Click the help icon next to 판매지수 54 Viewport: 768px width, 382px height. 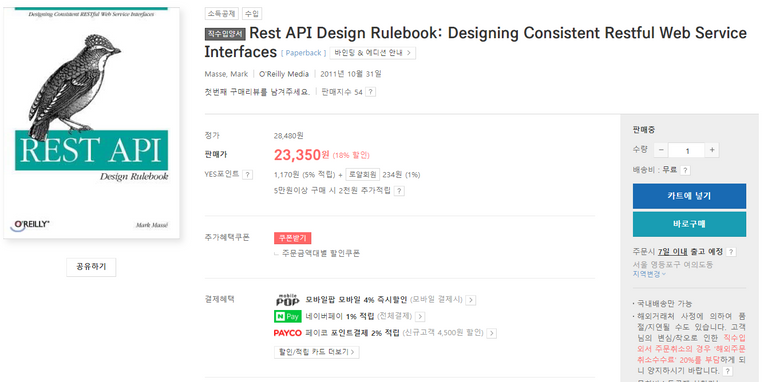[x=371, y=92]
